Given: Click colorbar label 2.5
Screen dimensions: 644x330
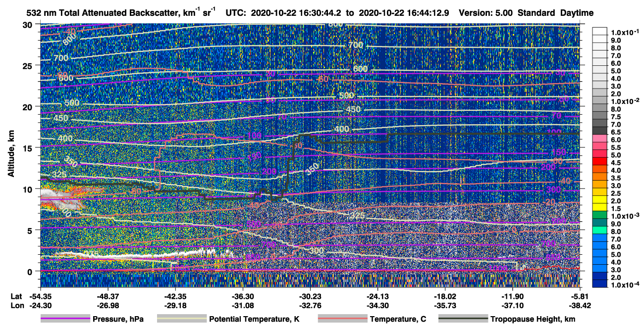Looking at the screenshot, I should click(616, 193).
